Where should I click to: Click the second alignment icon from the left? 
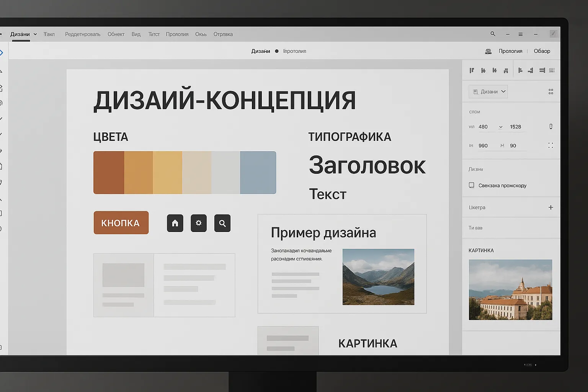coord(483,70)
